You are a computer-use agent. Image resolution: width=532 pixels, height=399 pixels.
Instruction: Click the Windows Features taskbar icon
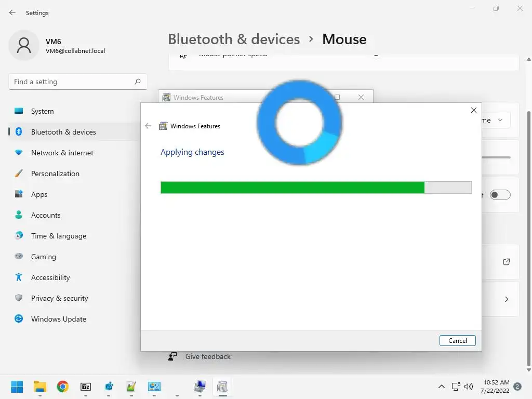pos(222,387)
